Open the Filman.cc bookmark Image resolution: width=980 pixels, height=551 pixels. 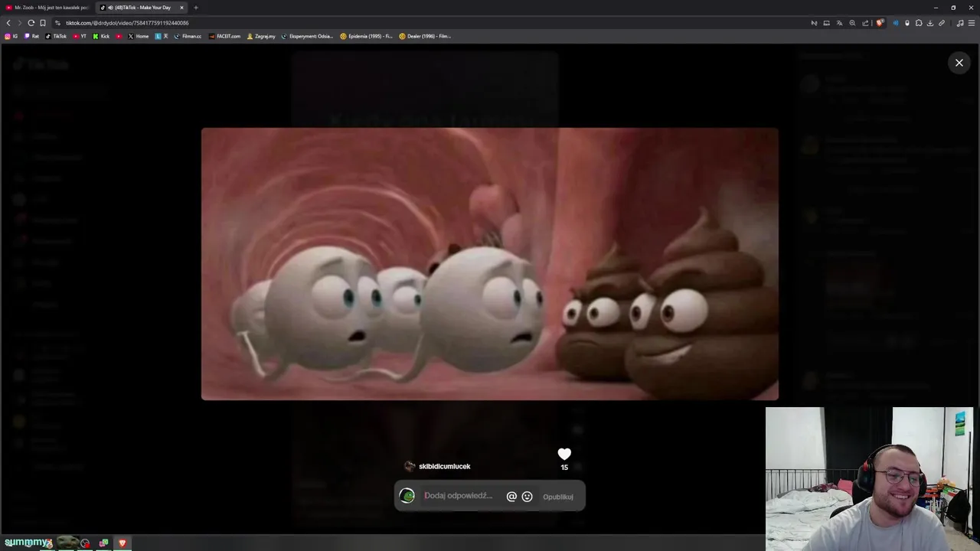pyautogui.click(x=188, y=36)
